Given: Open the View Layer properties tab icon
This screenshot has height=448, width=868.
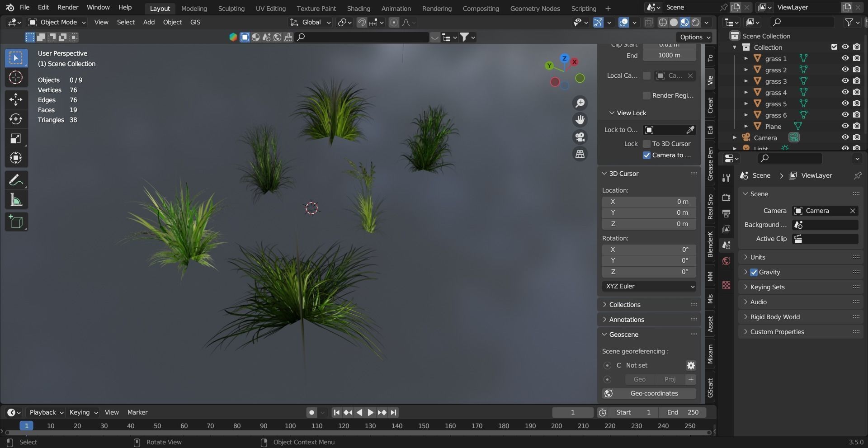Looking at the screenshot, I should tap(726, 229).
